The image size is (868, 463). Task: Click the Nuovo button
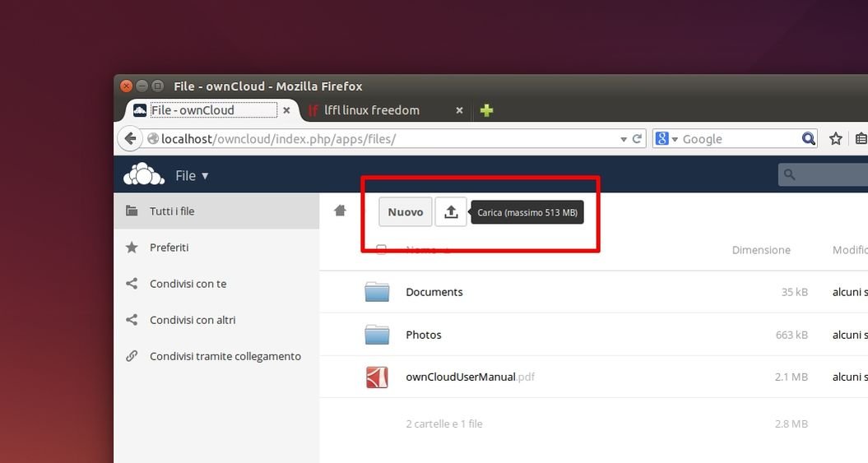click(x=406, y=212)
